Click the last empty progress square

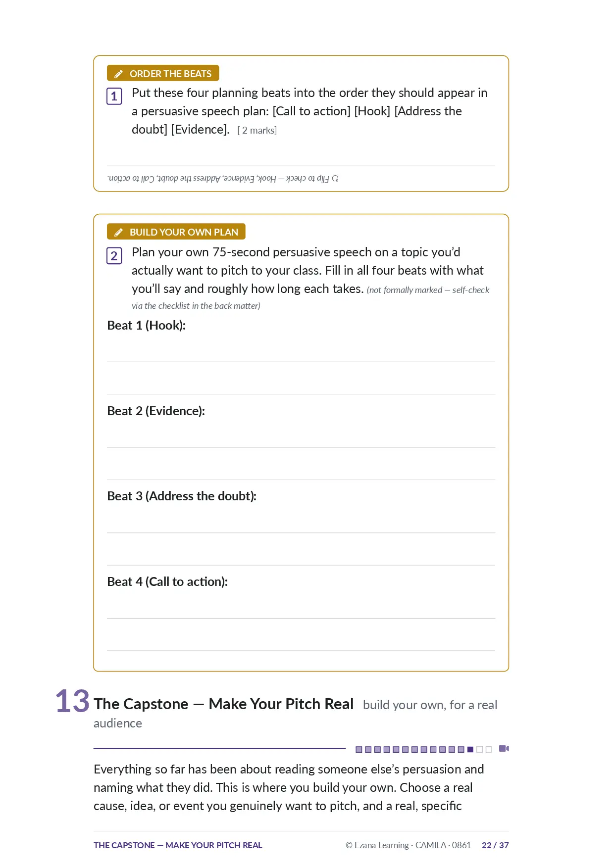pos(489,749)
